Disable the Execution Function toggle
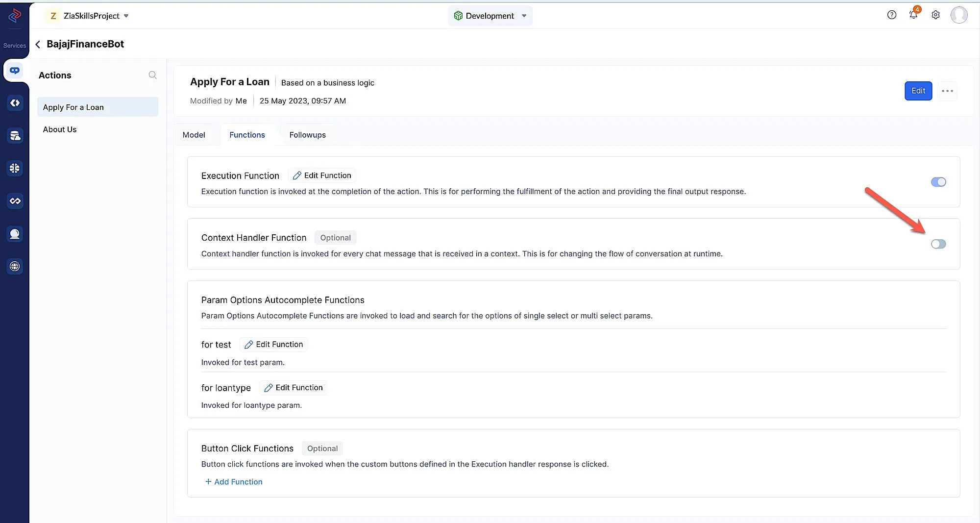Viewport: 980px width, 523px height. pyautogui.click(x=938, y=182)
